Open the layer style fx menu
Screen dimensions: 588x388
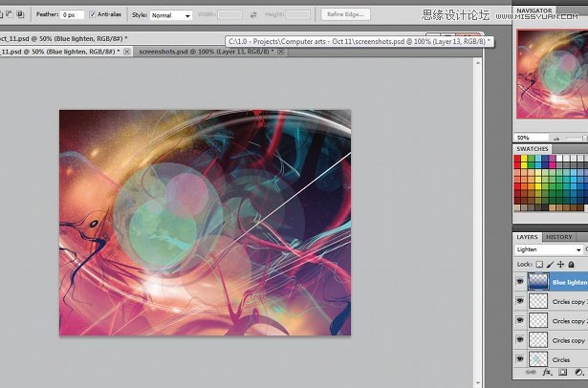(x=548, y=373)
